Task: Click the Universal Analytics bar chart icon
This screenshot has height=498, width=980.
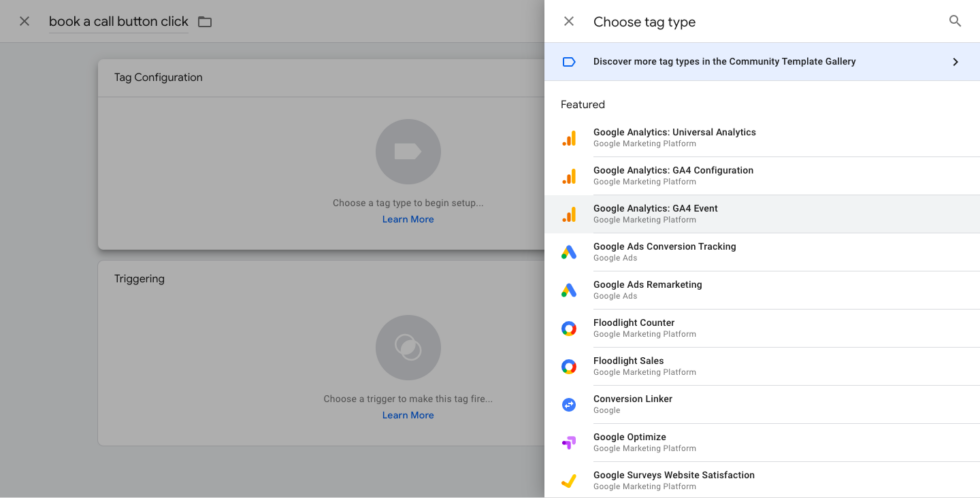Action: (569, 138)
